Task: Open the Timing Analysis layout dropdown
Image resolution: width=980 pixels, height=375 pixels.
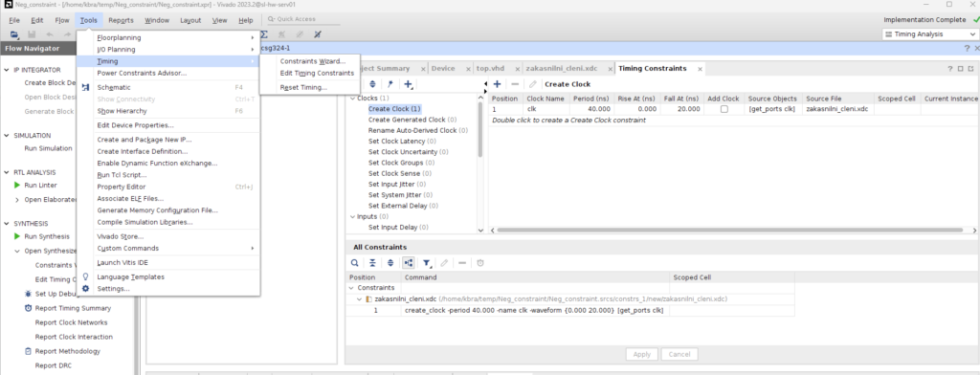Action: (930, 34)
